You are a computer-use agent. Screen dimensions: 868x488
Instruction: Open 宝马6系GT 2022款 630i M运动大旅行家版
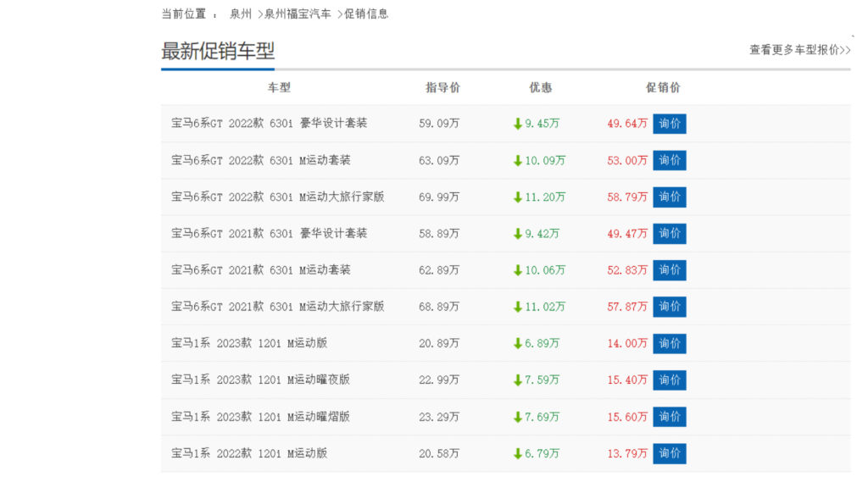pos(277,197)
